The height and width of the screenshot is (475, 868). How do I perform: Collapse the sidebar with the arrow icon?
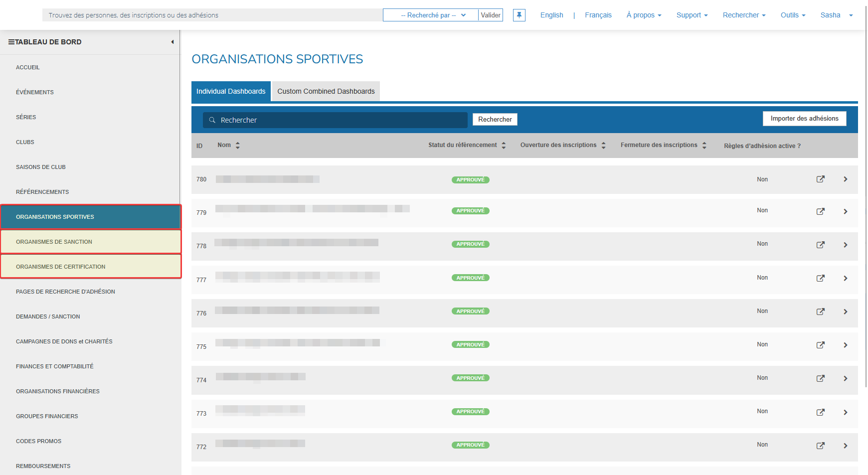pyautogui.click(x=173, y=42)
